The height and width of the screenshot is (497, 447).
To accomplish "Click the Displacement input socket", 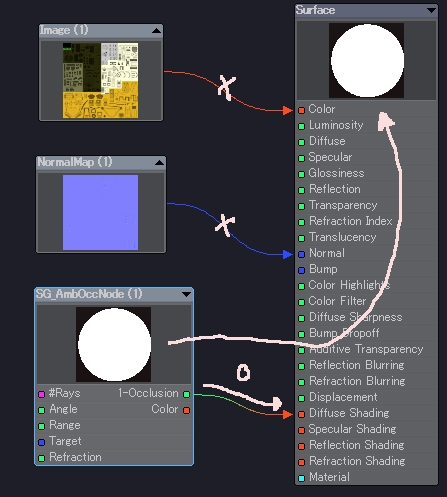I will pyautogui.click(x=301, y=398).
